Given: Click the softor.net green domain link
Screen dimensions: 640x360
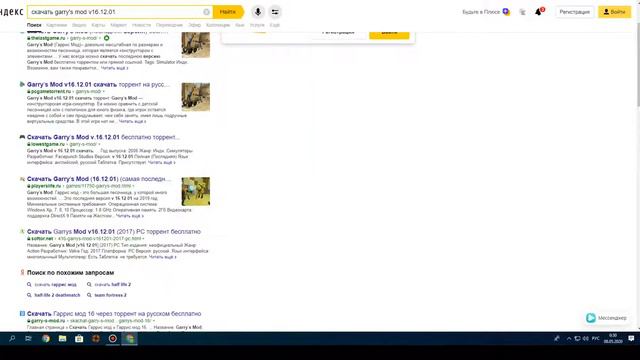Looking at the screenshot, I should tap(42, 238).
